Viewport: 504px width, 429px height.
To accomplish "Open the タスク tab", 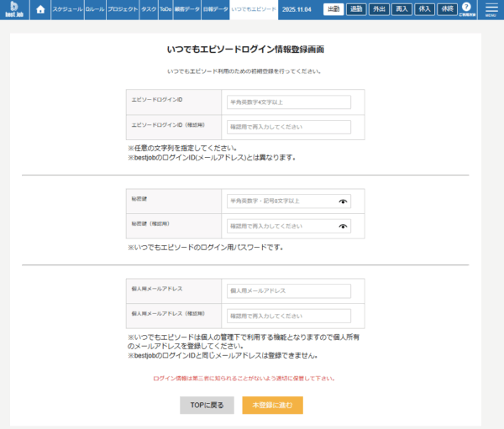I will tap(149, 10).
